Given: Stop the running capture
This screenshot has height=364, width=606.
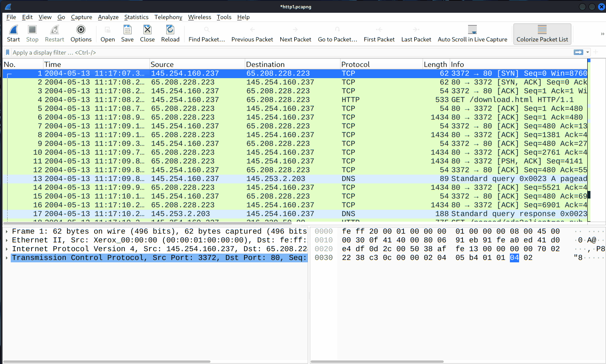Looking at the screenshot, I should click(32, 34).
